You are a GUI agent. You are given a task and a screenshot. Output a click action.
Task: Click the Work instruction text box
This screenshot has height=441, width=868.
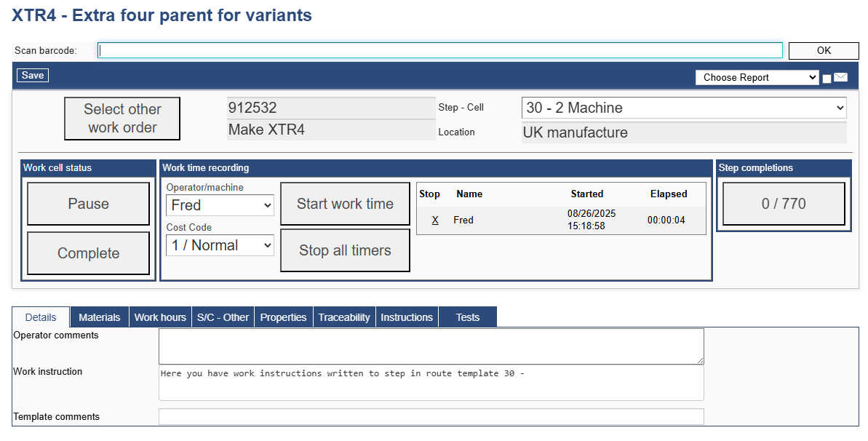431,383
